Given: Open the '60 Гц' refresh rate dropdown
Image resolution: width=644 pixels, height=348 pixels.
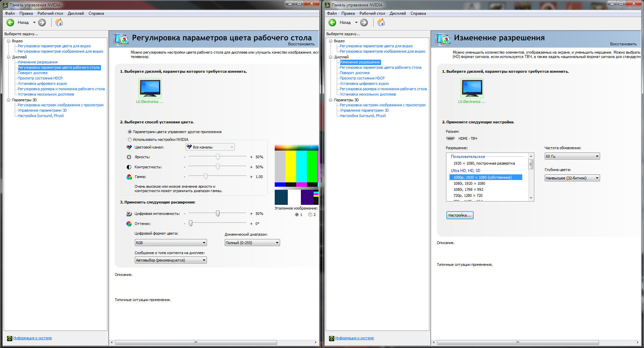Looking at the screenshot, I should point(572,156).
